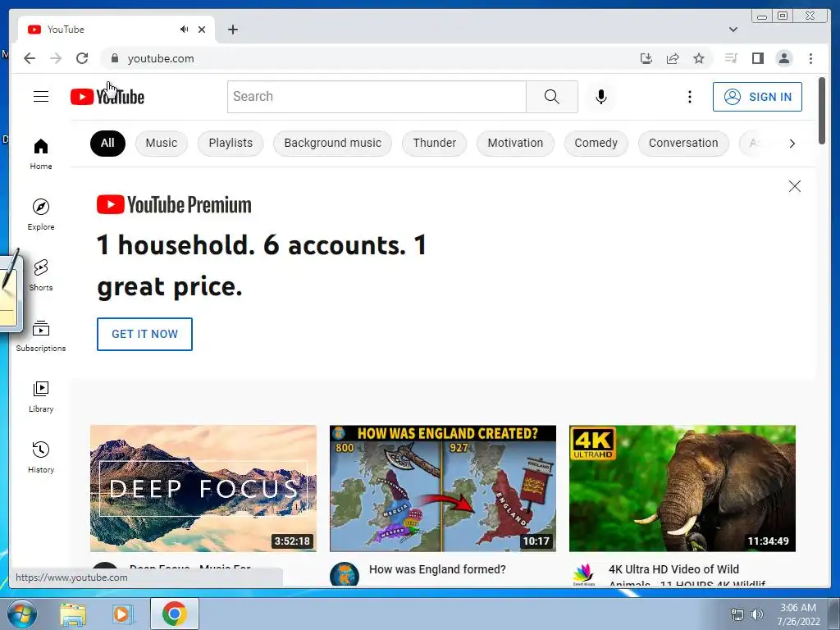Click the magnifier search button
The width and height of the screenshot is (840, 630).
[552, 97]
